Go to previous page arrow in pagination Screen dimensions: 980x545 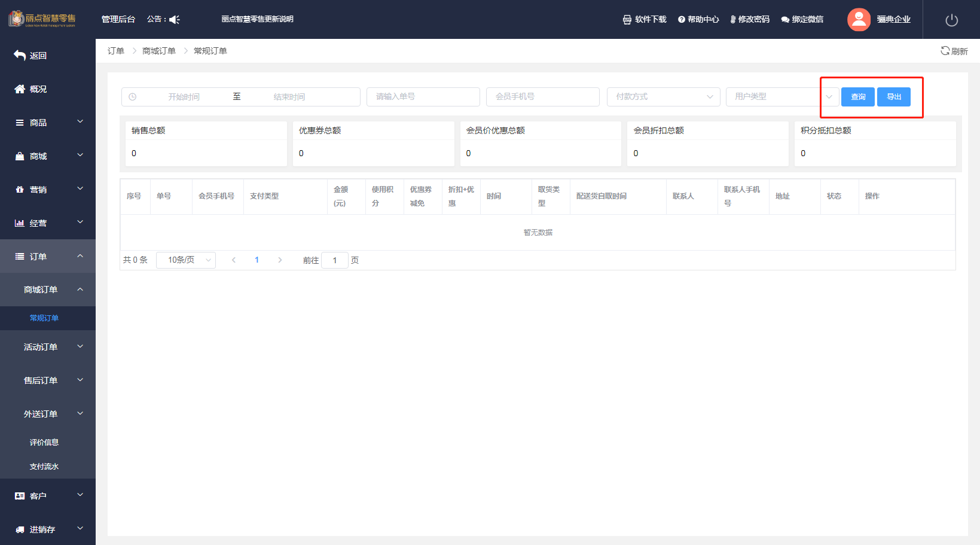[234, 260]
